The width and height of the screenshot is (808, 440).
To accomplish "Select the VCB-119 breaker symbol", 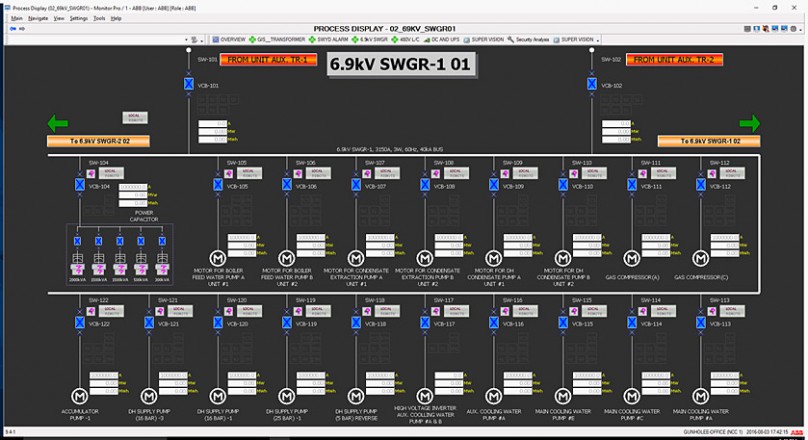I will pyautogui.click(x=287, y=323).
